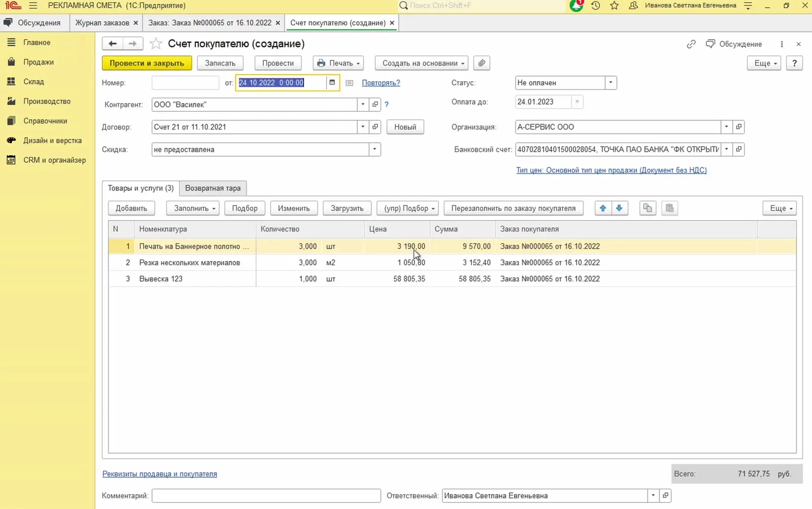This screenshot has width=812, height=509.
Task: Click the Номер input field
Action: [185, 83]
